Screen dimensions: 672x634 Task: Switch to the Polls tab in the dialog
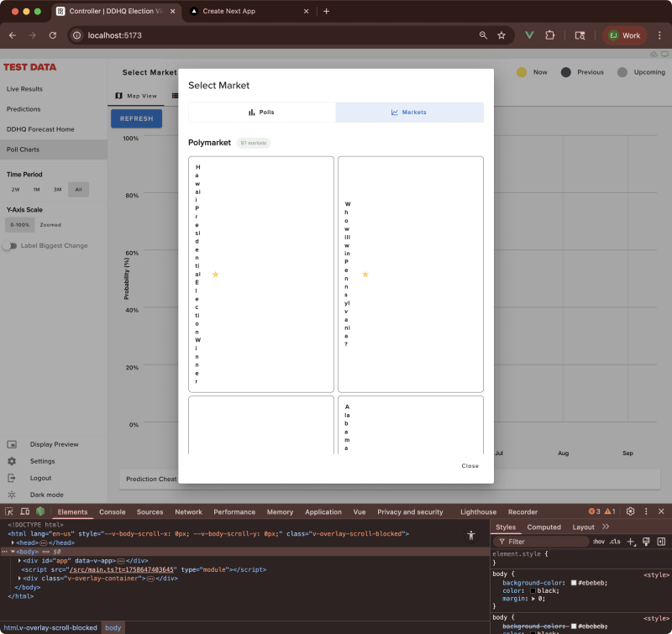click(261, 111)
